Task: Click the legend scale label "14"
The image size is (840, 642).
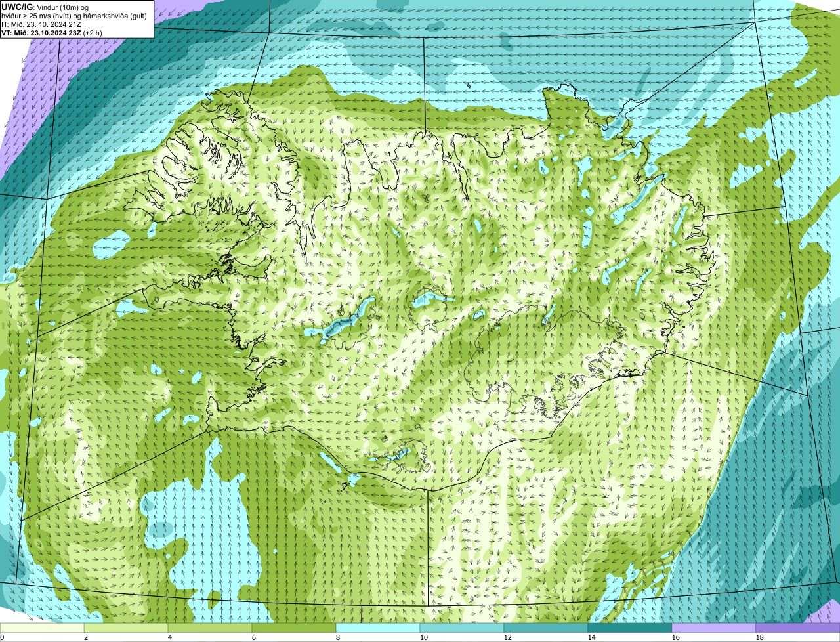Action: coord(592,637)
